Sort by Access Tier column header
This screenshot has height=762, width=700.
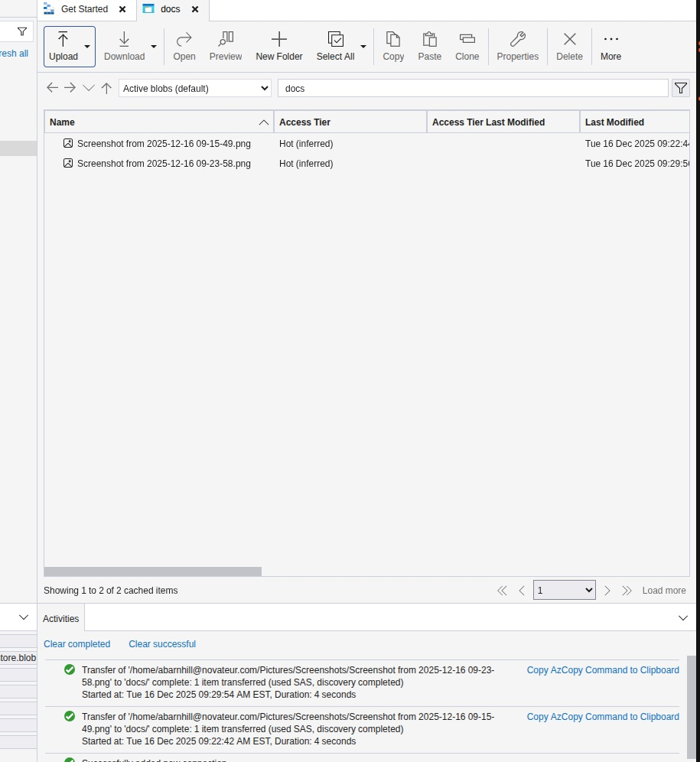click(x=350, y=122)
